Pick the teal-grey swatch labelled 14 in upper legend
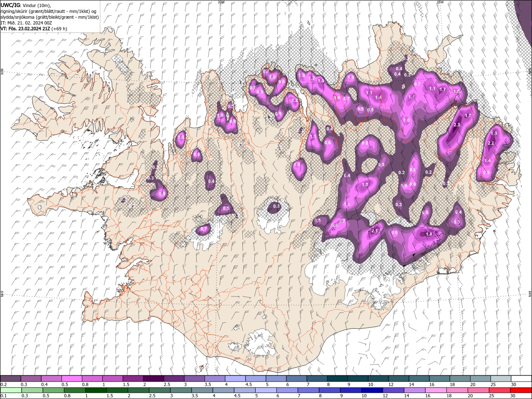The width and height of the screenshot is (532, 399). (x=419, y=379)
